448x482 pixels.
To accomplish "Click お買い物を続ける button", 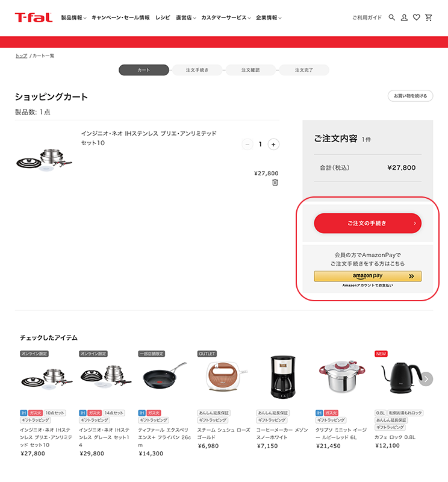I will click(410, 96).
